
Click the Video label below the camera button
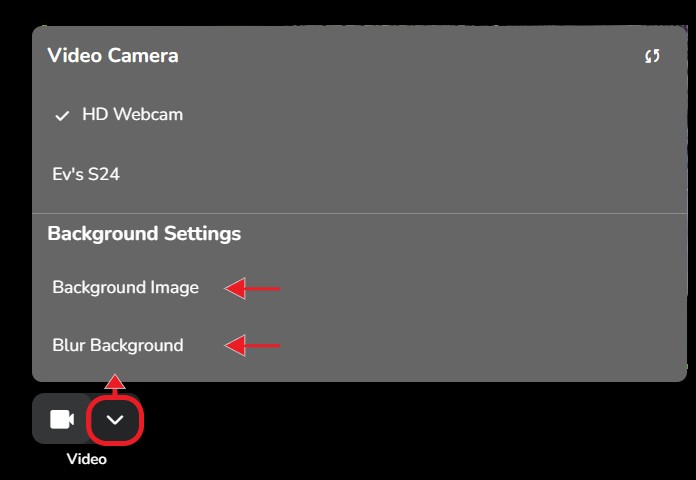coord(86,460)
